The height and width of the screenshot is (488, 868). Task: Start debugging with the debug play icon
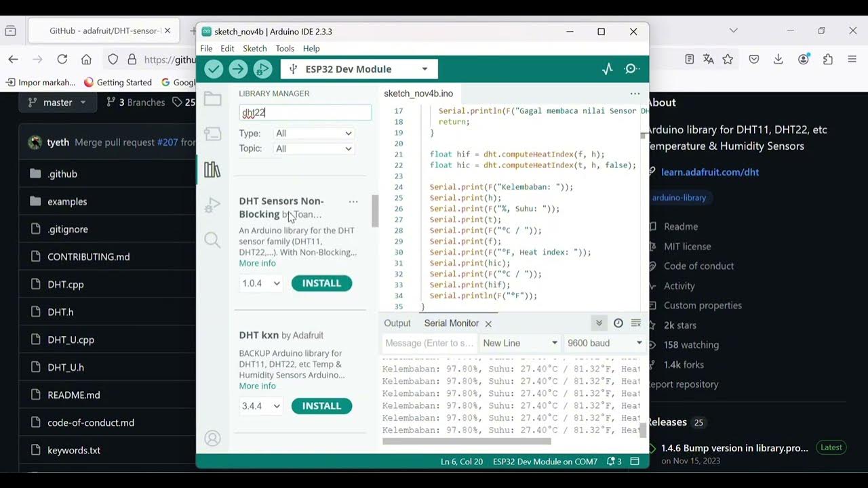(x=262, y=69)
